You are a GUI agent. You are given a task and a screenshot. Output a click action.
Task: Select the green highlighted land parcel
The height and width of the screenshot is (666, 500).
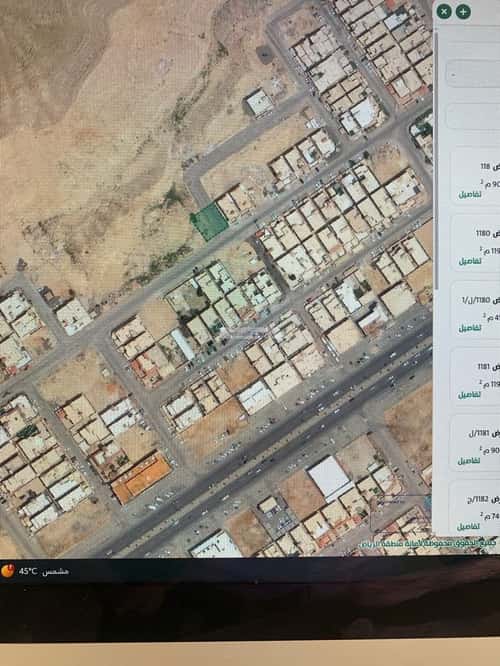[x=209, y=222]
